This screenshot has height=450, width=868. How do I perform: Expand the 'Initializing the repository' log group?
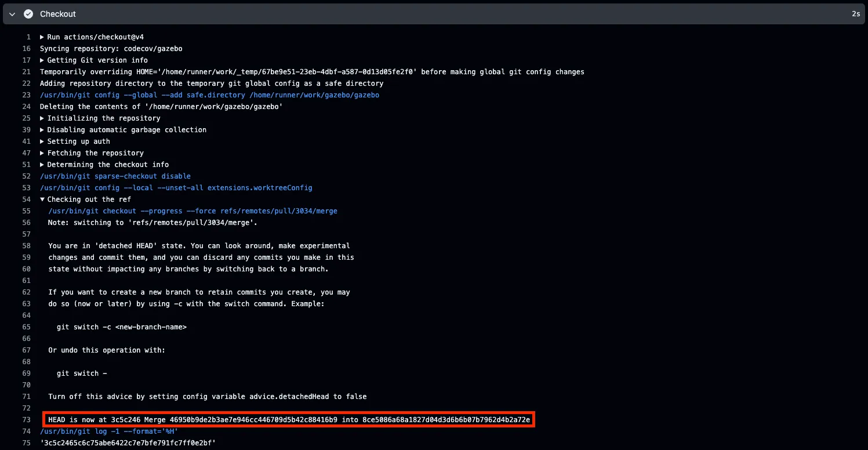tap(41, 118)
